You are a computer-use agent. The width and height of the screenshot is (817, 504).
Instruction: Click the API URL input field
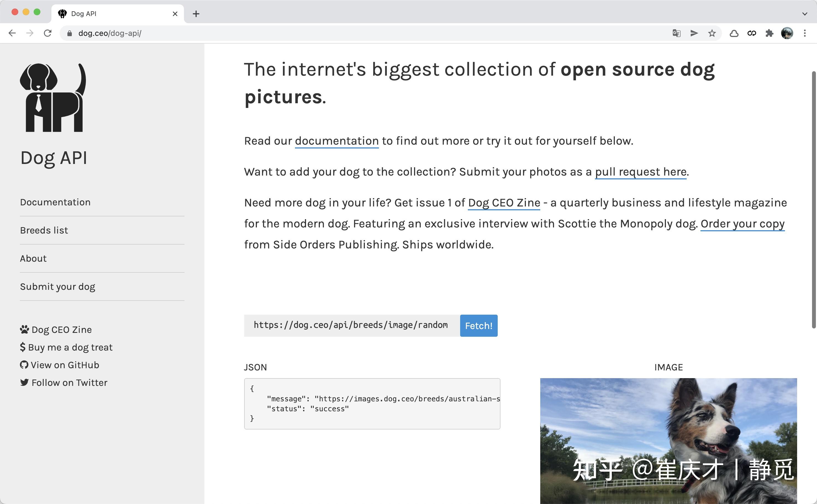(x=351, y=325)
